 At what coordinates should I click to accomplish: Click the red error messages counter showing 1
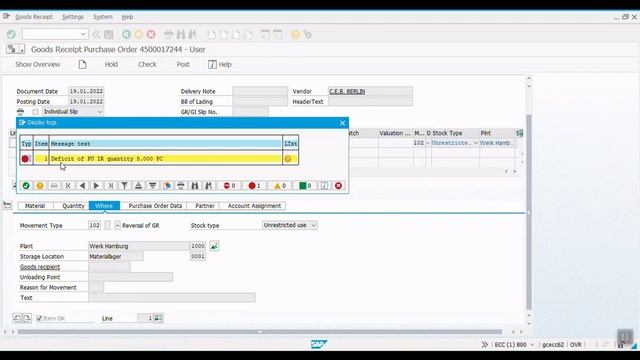(254, 186)
